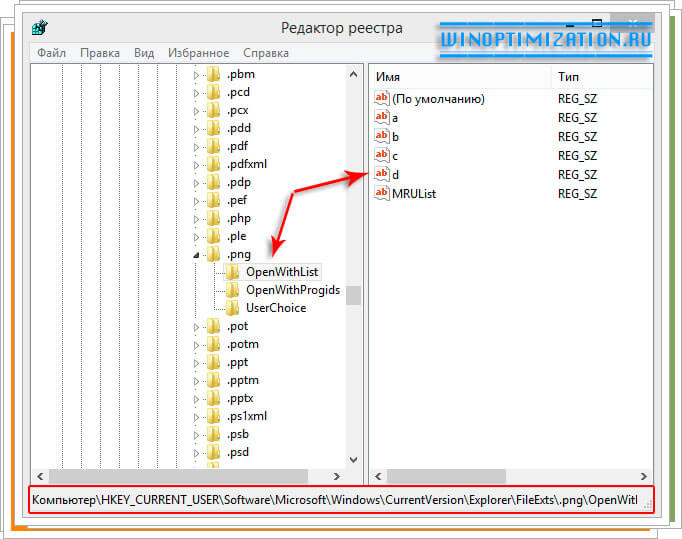Expand the .pdp key arrow

point(196,183)
